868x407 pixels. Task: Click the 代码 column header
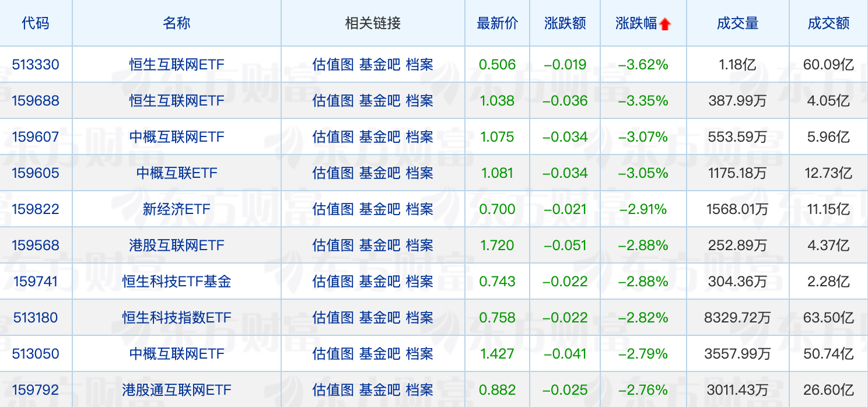(x=36, y=24)
